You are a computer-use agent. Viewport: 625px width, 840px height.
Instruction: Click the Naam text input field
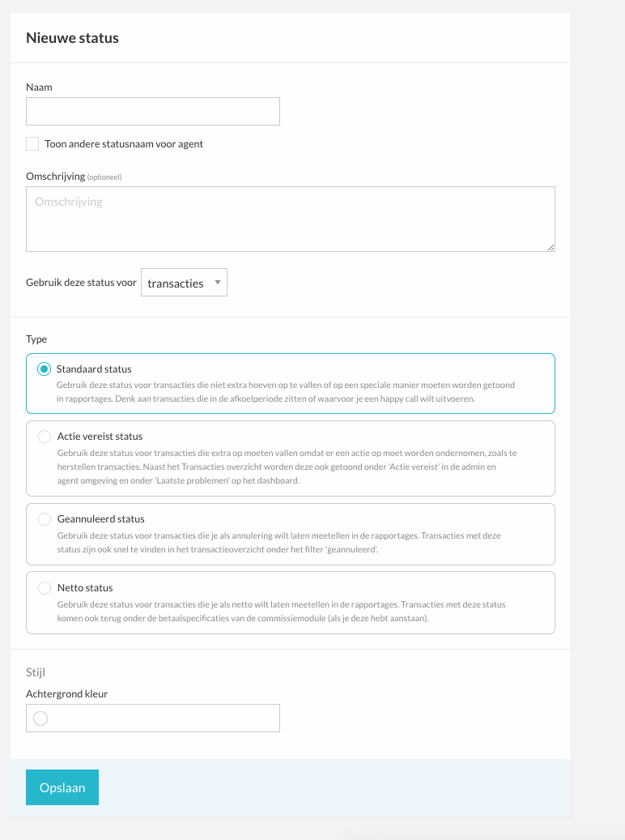point(153,112)
